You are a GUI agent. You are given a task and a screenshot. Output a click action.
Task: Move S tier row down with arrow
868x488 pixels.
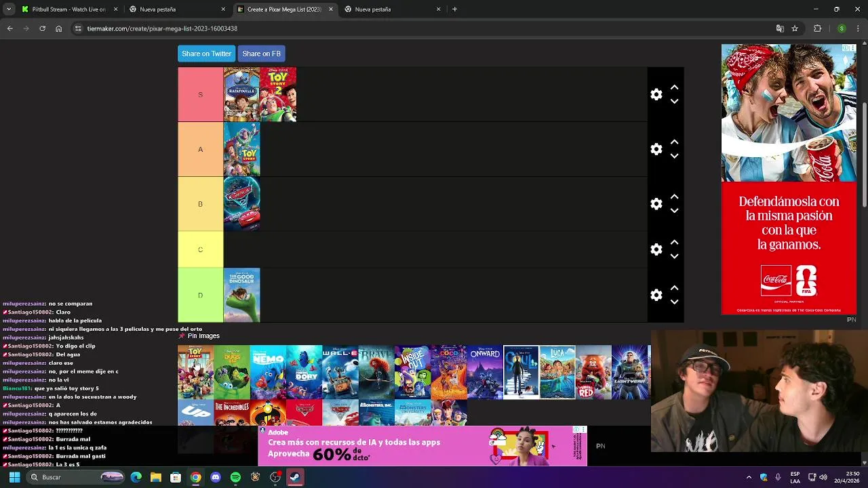pos(674,102)
